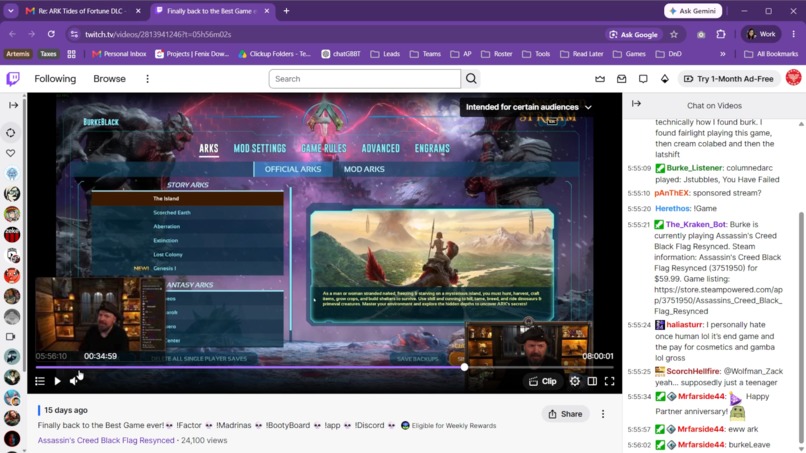806x453 pixels.
Task: Click the Search input field
Action: click(364, 79)
